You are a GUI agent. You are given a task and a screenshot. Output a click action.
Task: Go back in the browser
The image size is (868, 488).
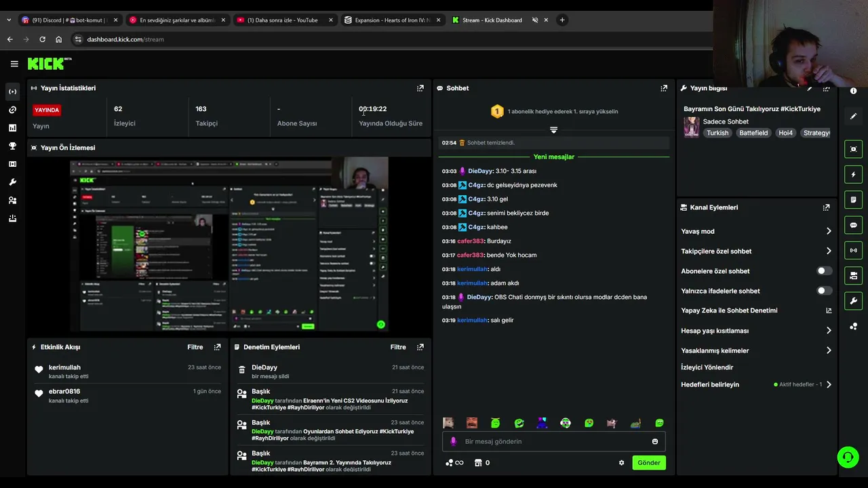pyautogui.click(x=10, y=39)
